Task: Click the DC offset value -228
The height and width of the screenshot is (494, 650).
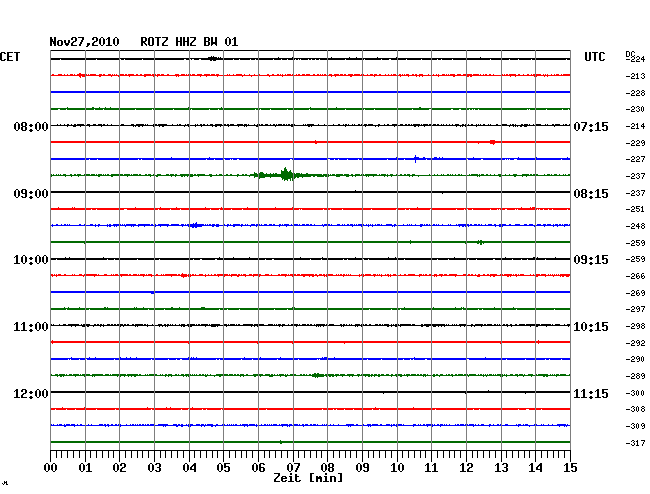Action: tap(635, 93)
